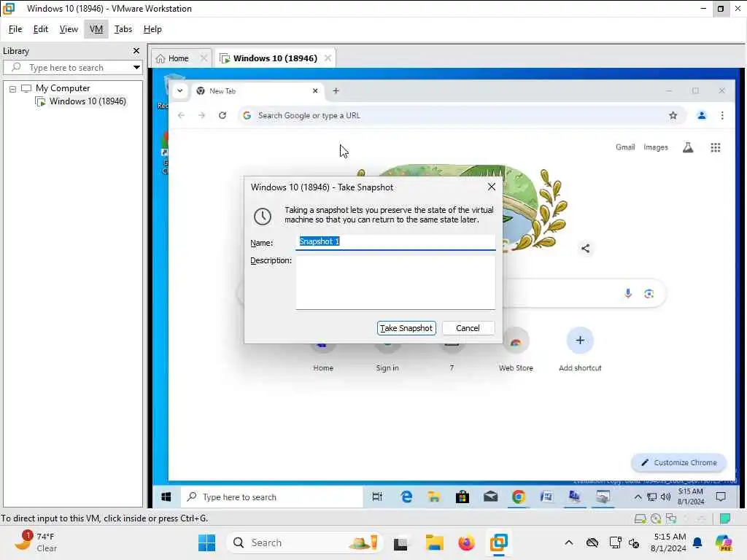Open the Gmail link
The image size is (747, 560).
coord(625,147)
